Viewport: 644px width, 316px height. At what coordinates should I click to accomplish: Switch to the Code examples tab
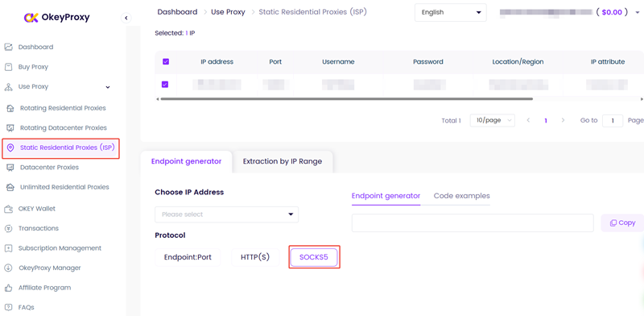(461, 196)
